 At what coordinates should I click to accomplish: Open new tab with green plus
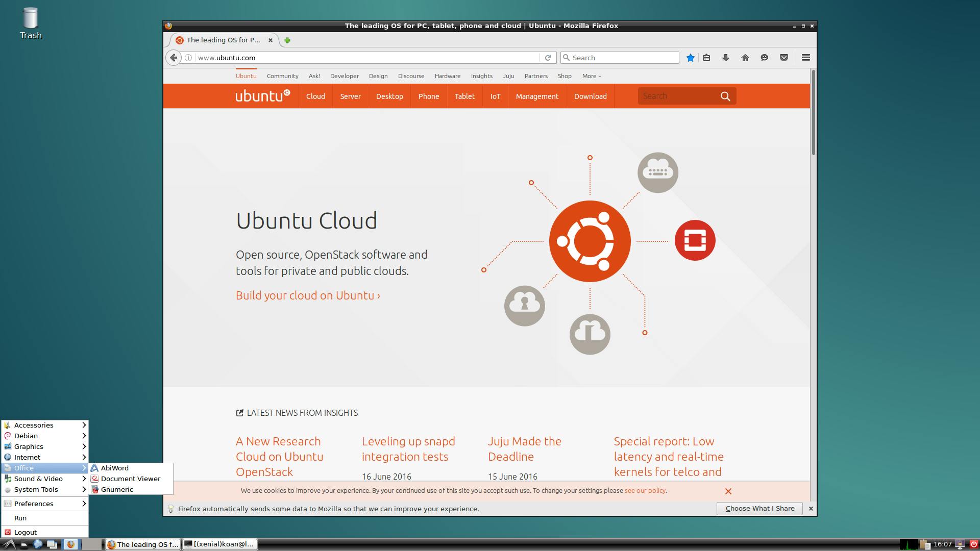click(x=287, y=40)
